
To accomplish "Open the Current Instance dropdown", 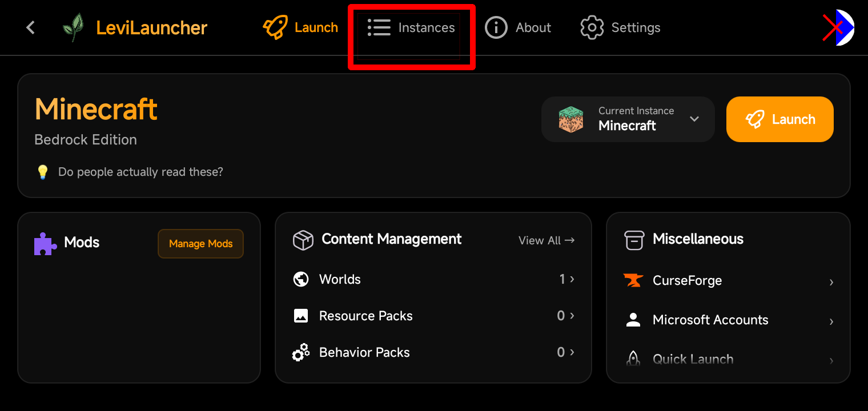I will click(x=628, y=119).
